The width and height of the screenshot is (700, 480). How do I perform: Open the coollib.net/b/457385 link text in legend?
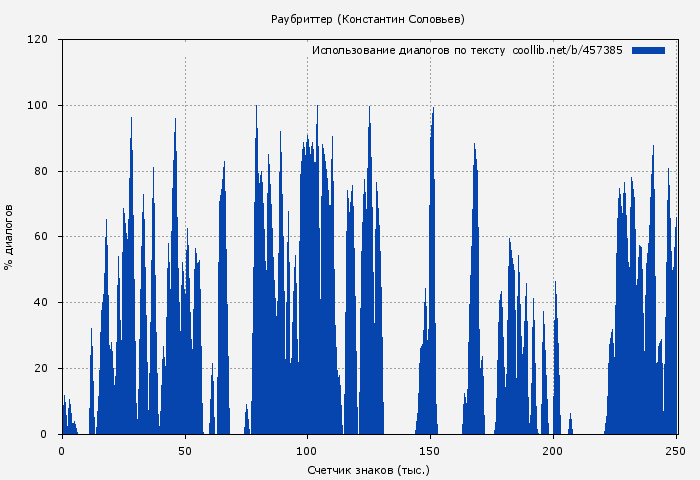[x=567, y=50]
